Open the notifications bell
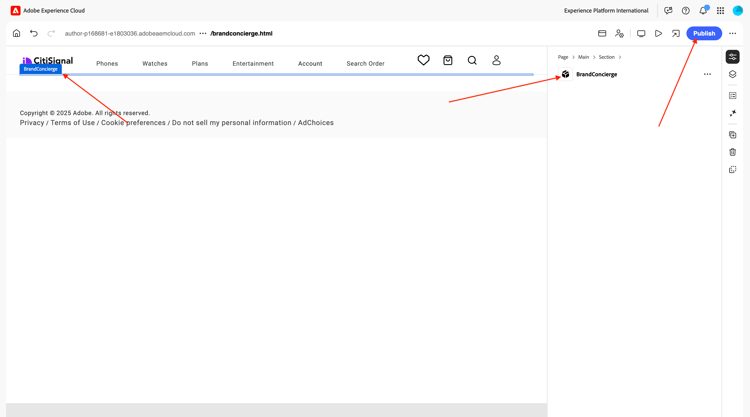 703,10
